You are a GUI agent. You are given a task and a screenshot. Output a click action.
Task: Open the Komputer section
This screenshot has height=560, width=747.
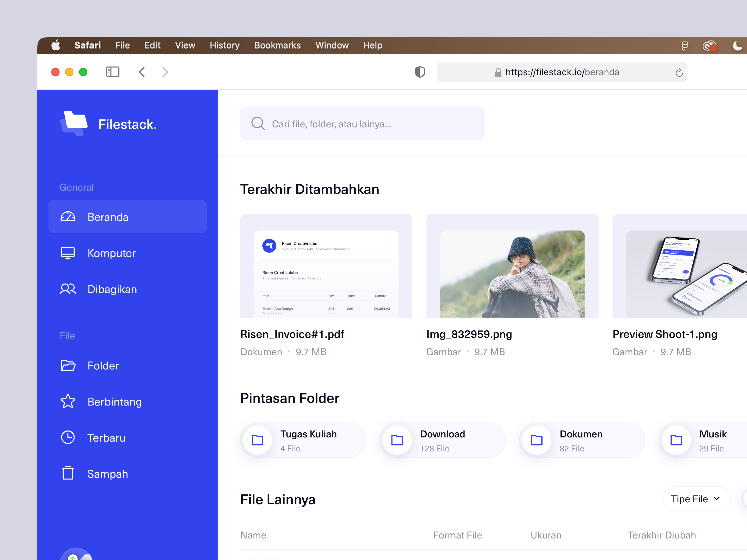pos(111,253)
